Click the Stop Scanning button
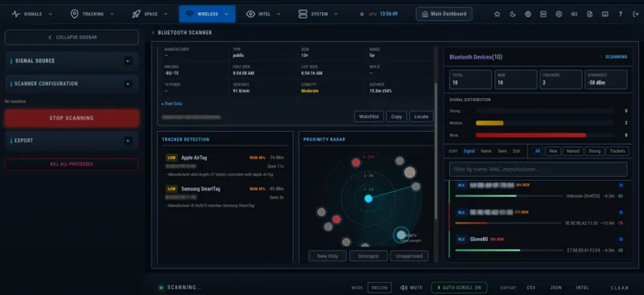The height and width of the screenshot is (295, 644). (72, 118)
